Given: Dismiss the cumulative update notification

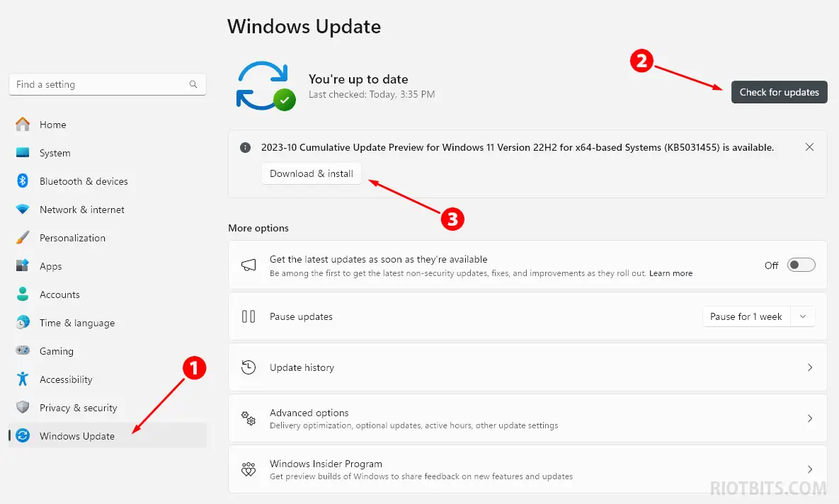Looking at the screenshot, I should coord(809,147).
